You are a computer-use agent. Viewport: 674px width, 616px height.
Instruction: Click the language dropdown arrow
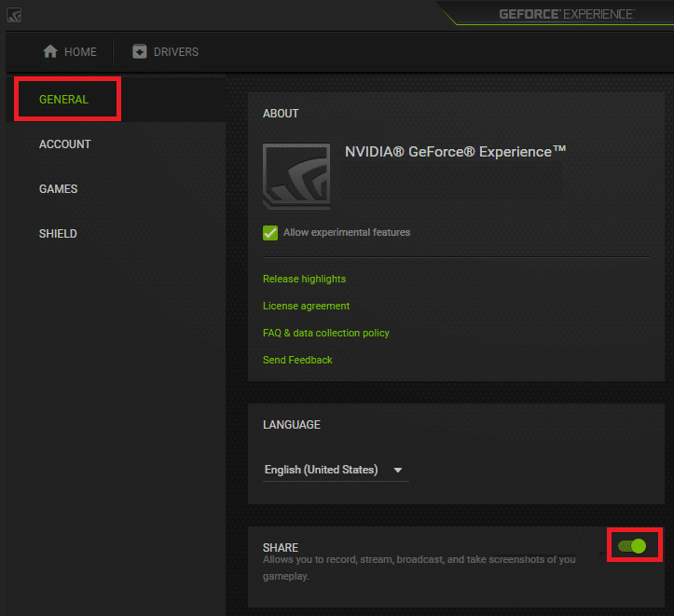pyautogui.click(x=398, y=470)
